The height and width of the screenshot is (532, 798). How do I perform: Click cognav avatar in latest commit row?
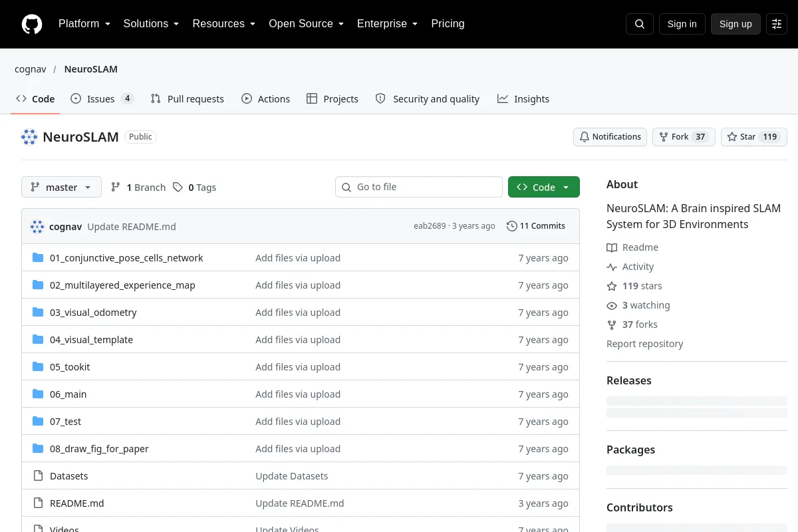click(37, 226)
